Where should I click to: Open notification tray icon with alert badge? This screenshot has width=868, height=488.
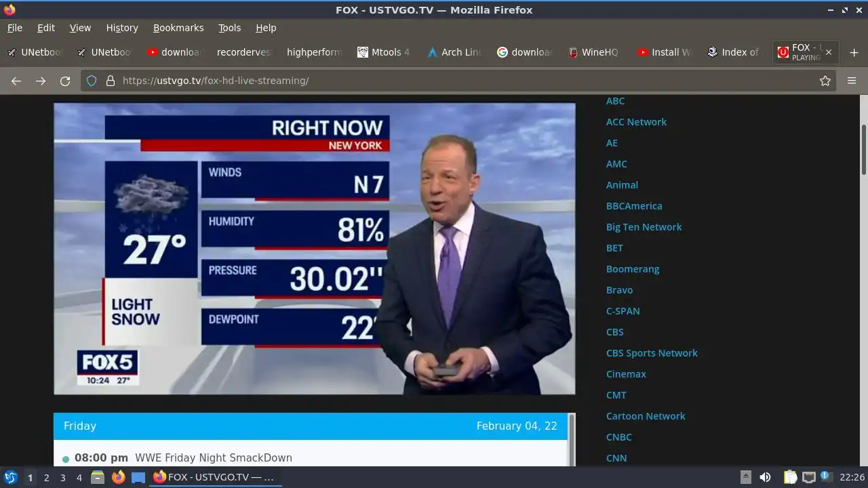coord(826,477)
